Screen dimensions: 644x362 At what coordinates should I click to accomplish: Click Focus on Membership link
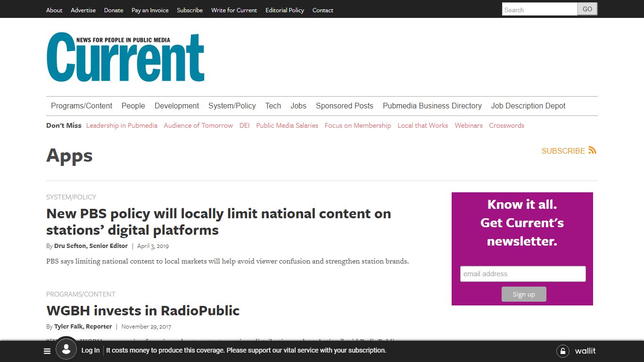tap(358, 125)
